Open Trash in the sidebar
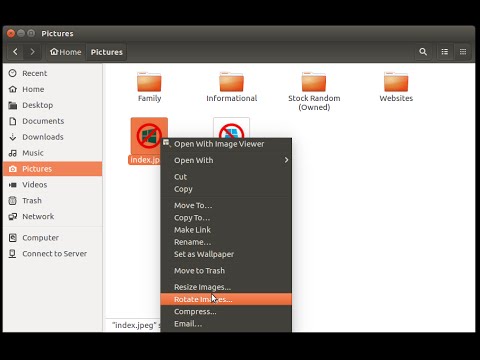The width and height of the screenshot is (480, 360). [x=53, y=201]
